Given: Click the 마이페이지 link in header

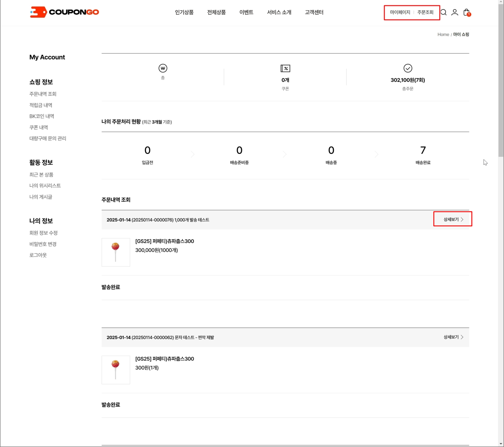Looking at the screenshot, I should [x=400, y=12].
